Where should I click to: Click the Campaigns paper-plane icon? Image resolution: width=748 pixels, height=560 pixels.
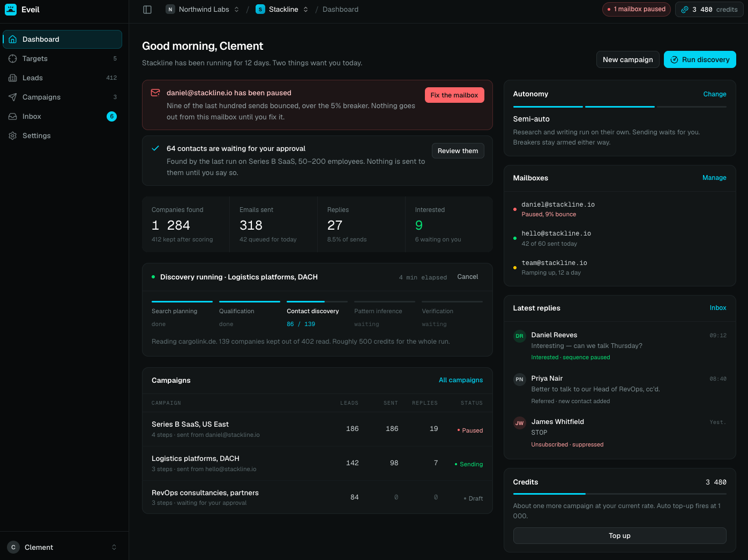pos(13,97)
